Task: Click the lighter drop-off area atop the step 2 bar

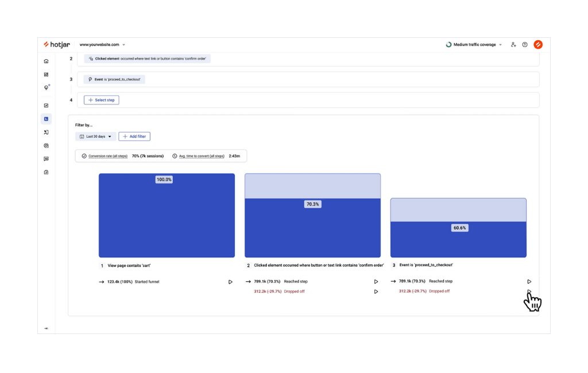Action: tap(313, 187)
